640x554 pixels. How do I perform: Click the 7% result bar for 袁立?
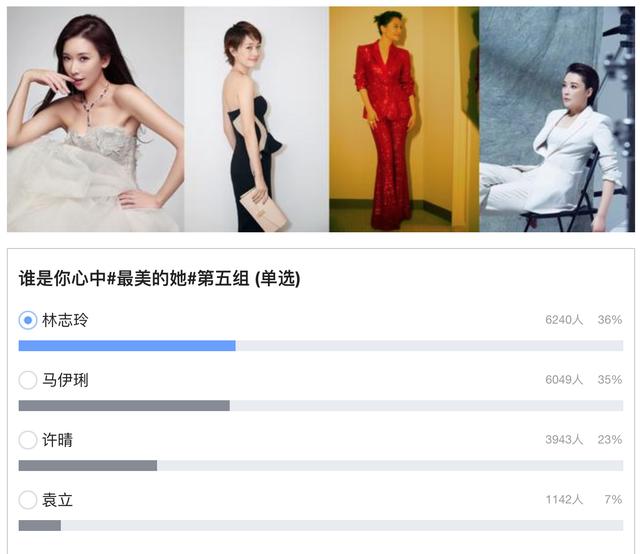point(40,525)
